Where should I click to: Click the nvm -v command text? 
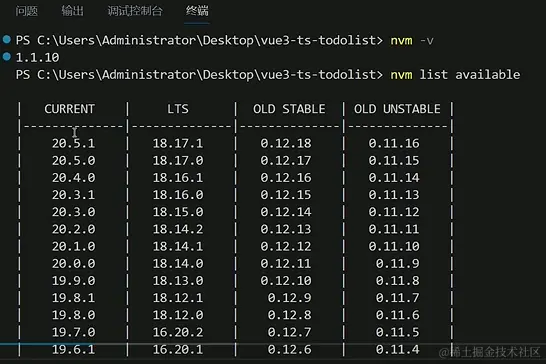pos(412,40)
